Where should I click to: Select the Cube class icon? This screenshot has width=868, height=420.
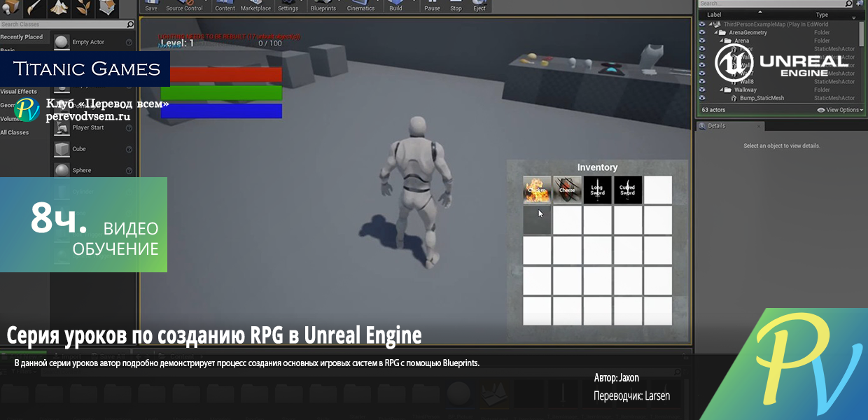62,149
